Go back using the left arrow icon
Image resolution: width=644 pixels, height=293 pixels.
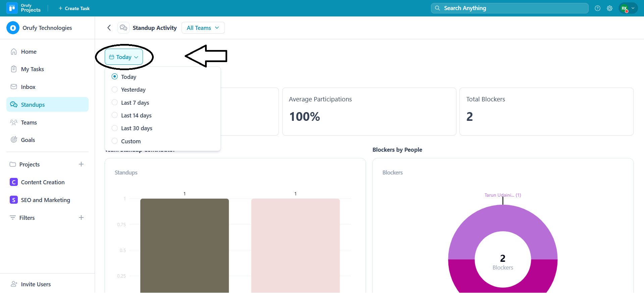point(109,28)
